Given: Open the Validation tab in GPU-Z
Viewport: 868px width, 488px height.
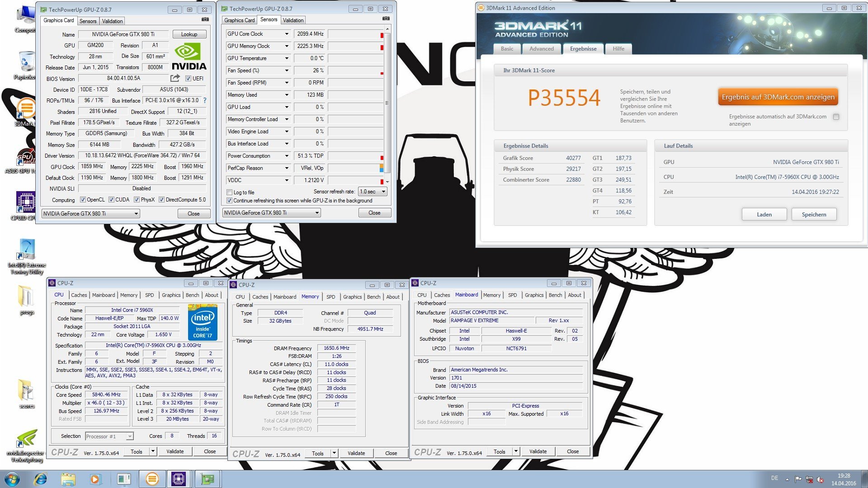Looking at the screenshot, I should pyautogui.click(x=112, y=21).
